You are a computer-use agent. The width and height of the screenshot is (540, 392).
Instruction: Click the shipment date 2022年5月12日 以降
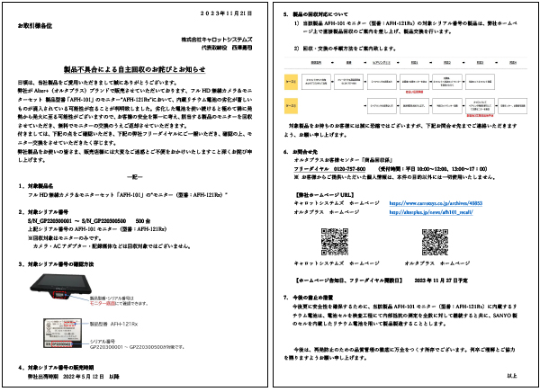coord(91,377)
